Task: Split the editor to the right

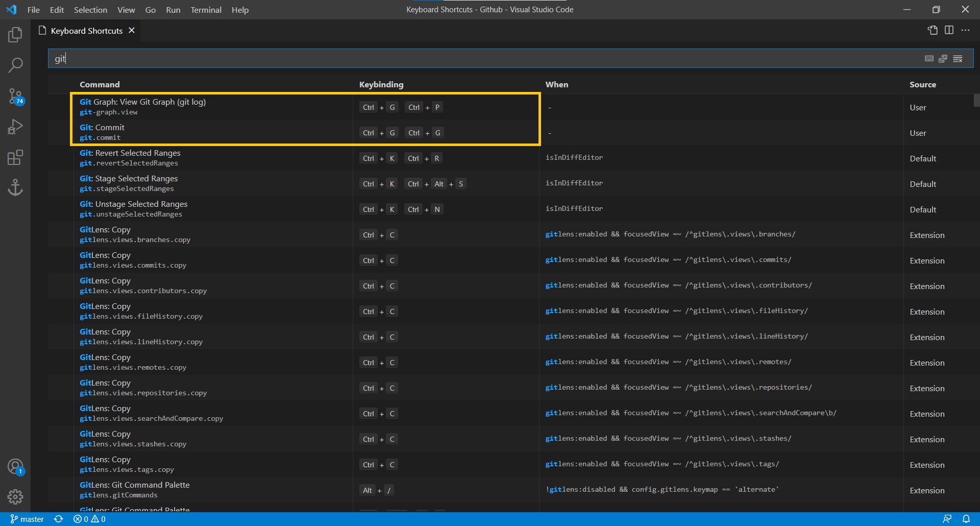Action: (949, 30)
